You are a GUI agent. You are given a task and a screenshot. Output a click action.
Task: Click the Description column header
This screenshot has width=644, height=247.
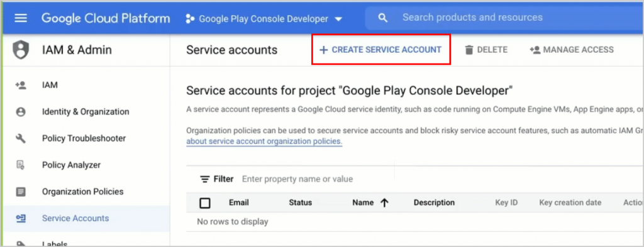434,202
